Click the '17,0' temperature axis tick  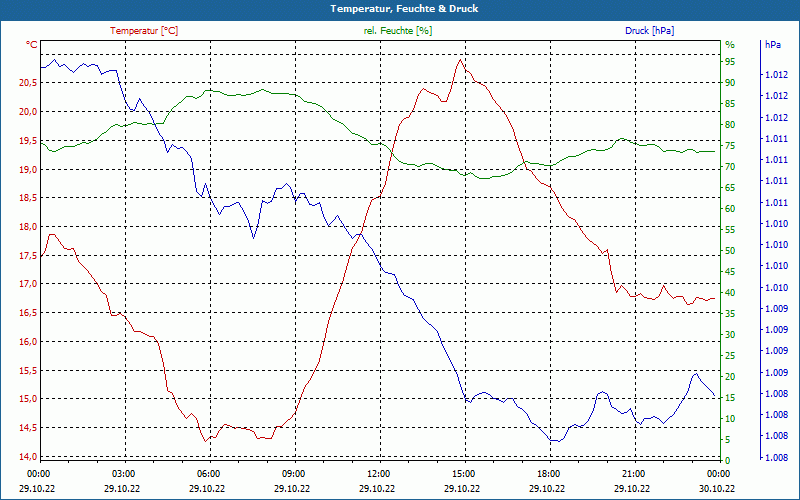coord(28,284)
